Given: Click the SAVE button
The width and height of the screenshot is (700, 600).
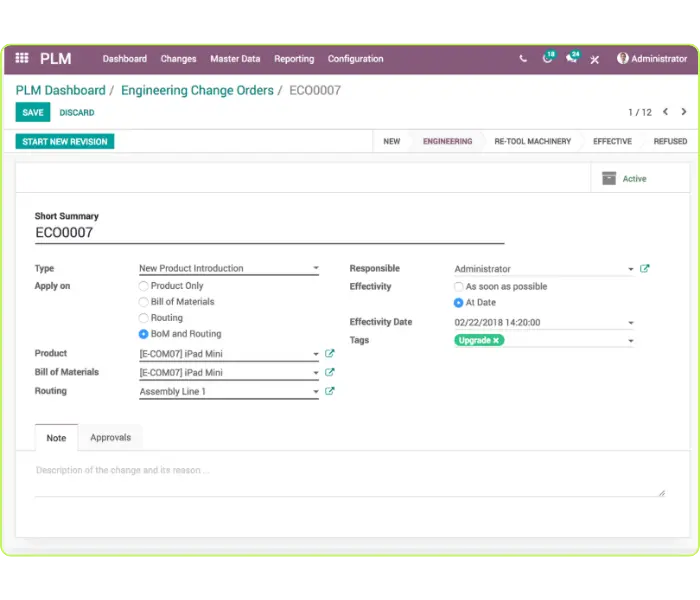Looking at the screenshot, I should pos(33,112).
